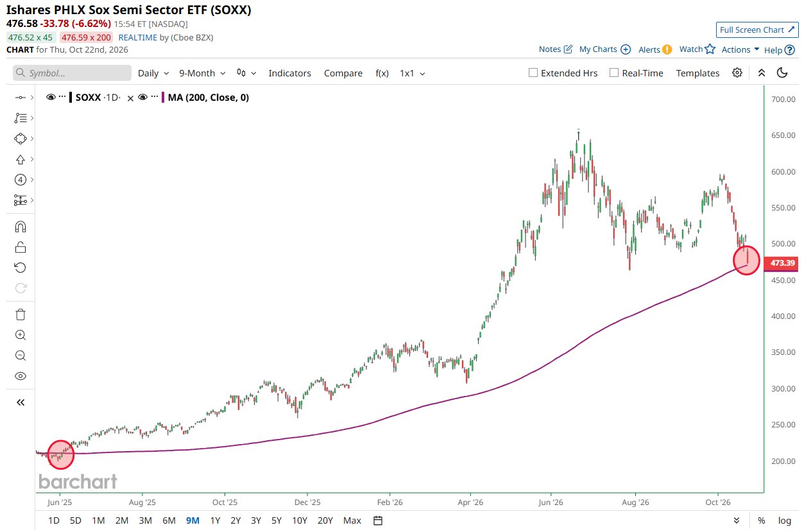804x532 pixels.
Task: Remove the MA indicator with X
Action: [x=131, y=98]
